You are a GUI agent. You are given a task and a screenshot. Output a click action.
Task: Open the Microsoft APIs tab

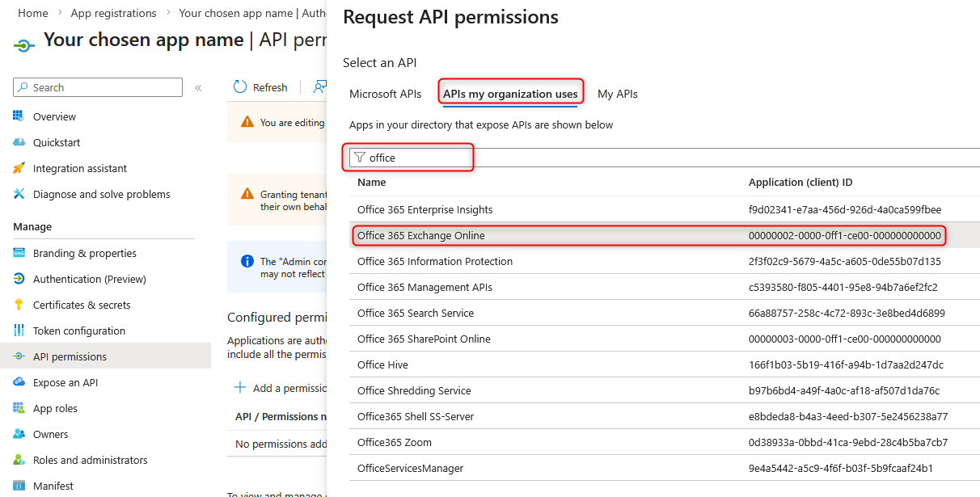tap(385, 94)
